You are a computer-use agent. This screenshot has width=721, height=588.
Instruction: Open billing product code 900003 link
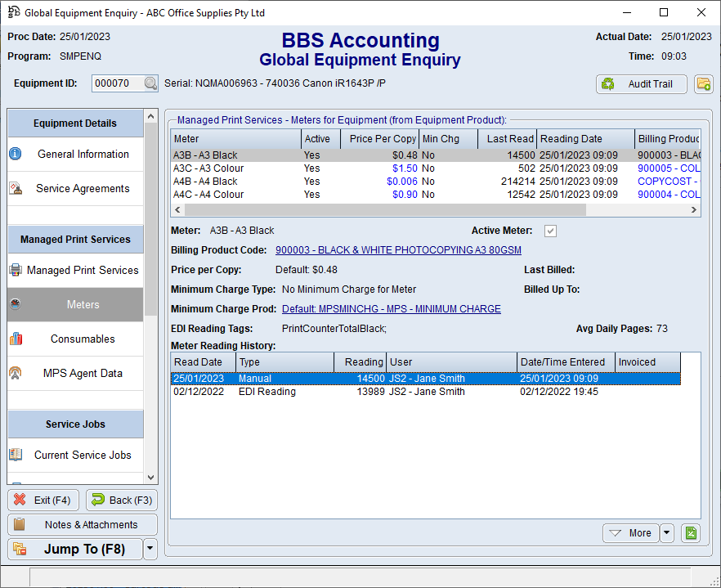398,250
